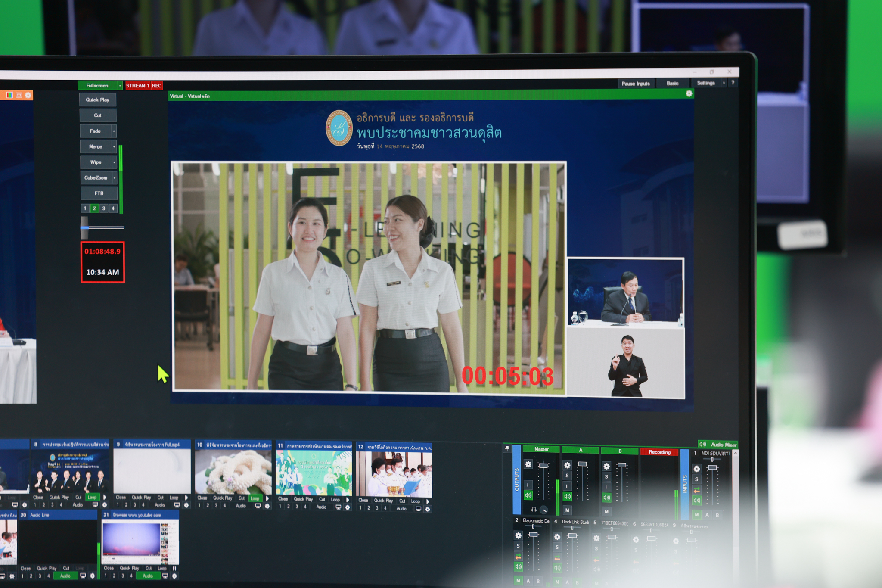This screenshot has height=588, width=882.
Task: Open Settings in the top bar
Action: click(x=706, y=83)
